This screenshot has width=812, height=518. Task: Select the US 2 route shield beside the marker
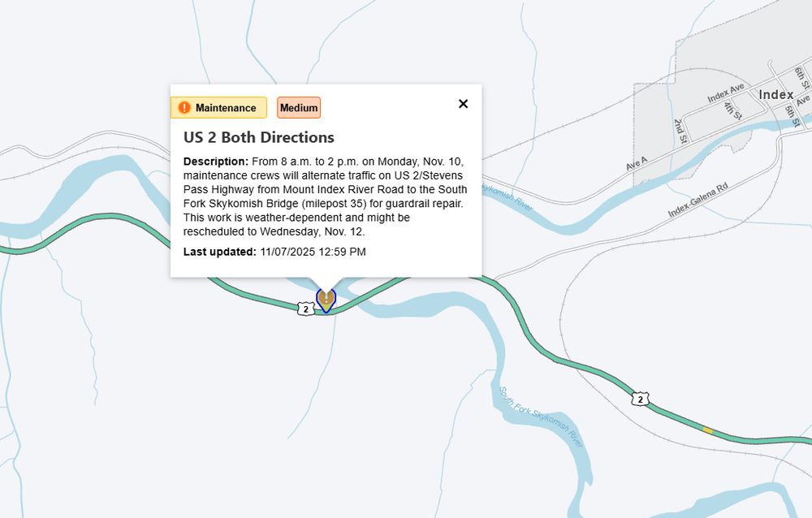coord(304,309)
